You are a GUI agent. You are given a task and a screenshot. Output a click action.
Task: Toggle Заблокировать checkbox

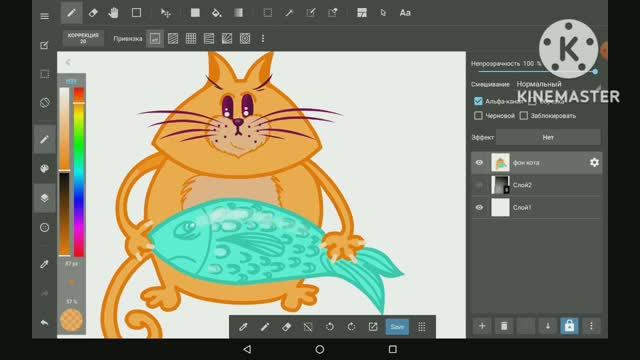524,116
